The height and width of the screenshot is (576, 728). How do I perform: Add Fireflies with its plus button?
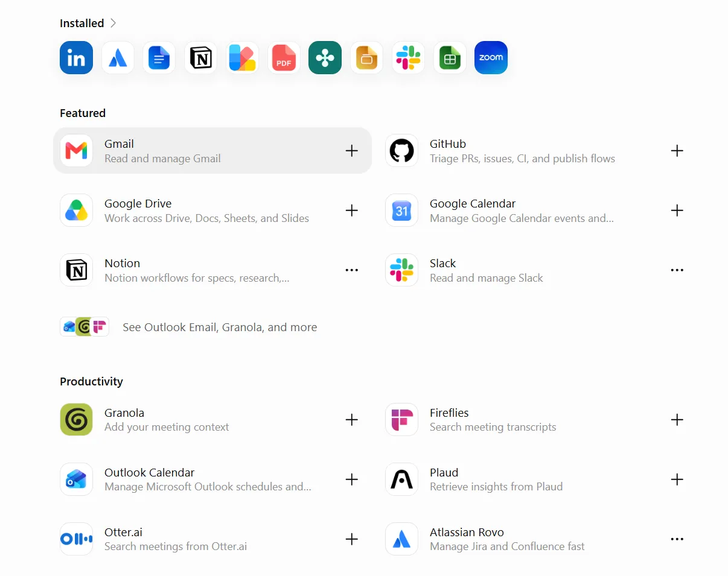[677, 419]
